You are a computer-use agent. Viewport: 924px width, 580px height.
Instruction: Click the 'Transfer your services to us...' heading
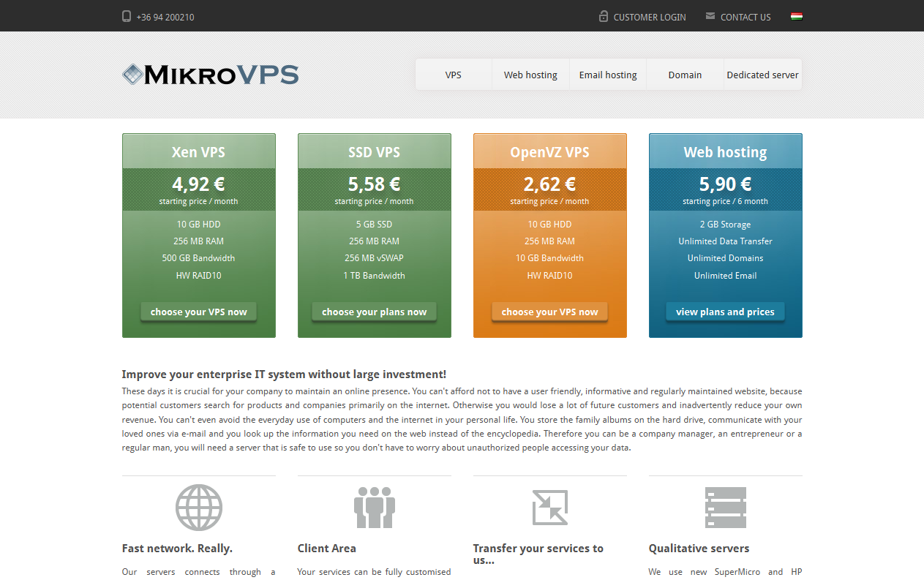coord(538,554)
